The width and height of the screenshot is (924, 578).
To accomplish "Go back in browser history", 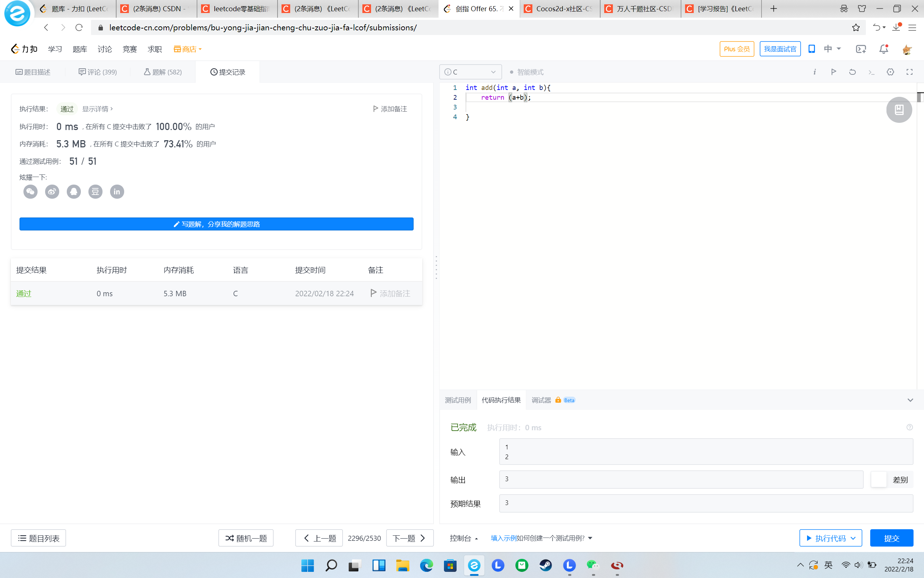I will point(46,27).
